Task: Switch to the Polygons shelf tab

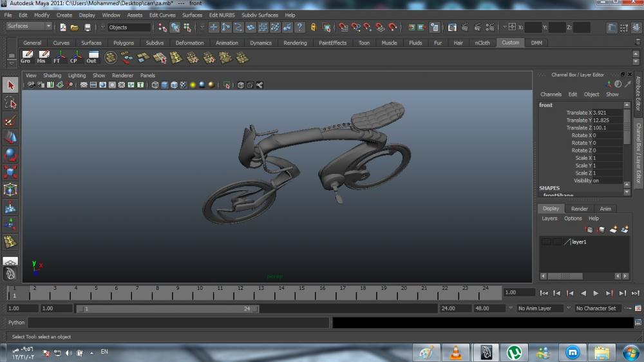Action: coord(124,43)
